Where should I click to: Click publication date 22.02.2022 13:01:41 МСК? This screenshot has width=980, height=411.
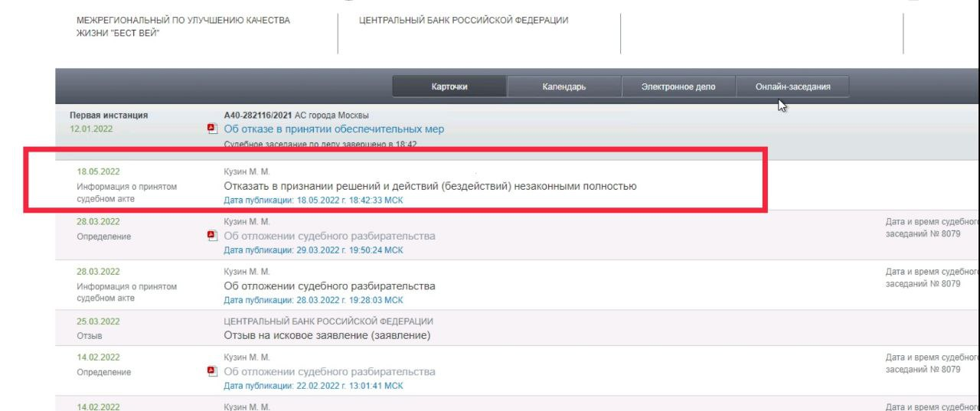pyautogui.click(x=312, y=386)
